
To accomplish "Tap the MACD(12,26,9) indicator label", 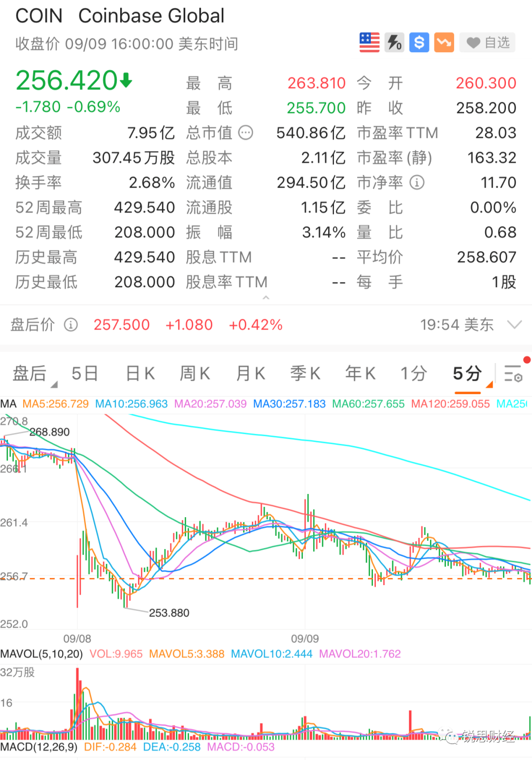I will click(39, 747).
